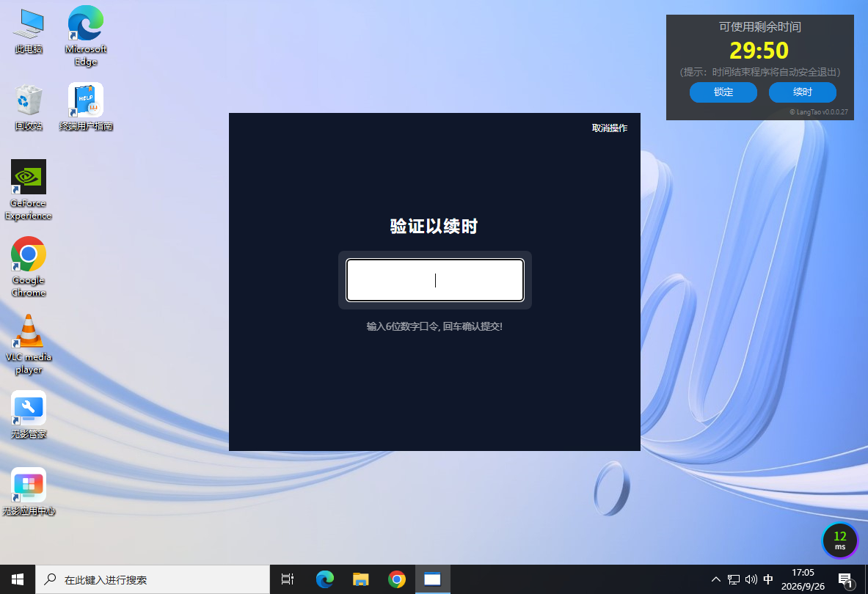
Task: Select the 无影管家 desktop shortcut
Action: click(x=29, y=415)
